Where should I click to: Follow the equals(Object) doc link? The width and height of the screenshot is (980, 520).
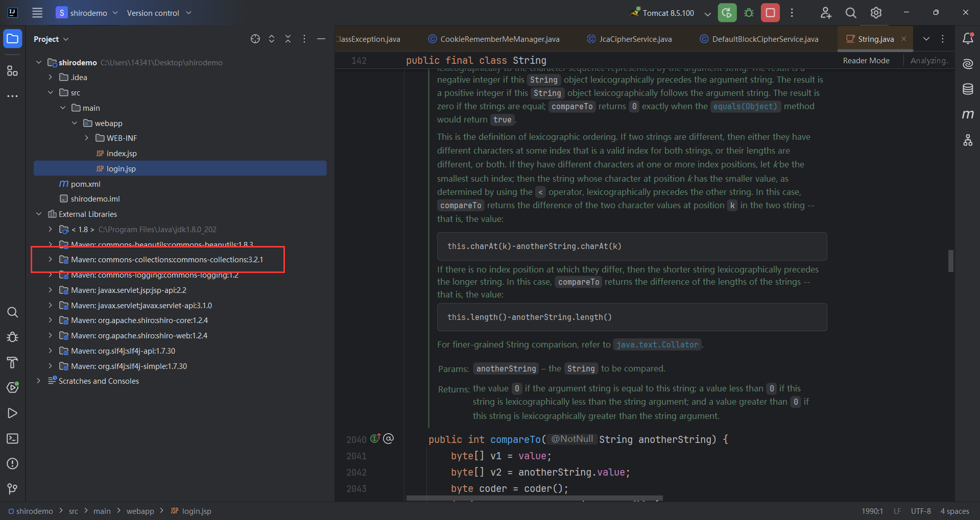pyautogui.click(x=745, y=106)
